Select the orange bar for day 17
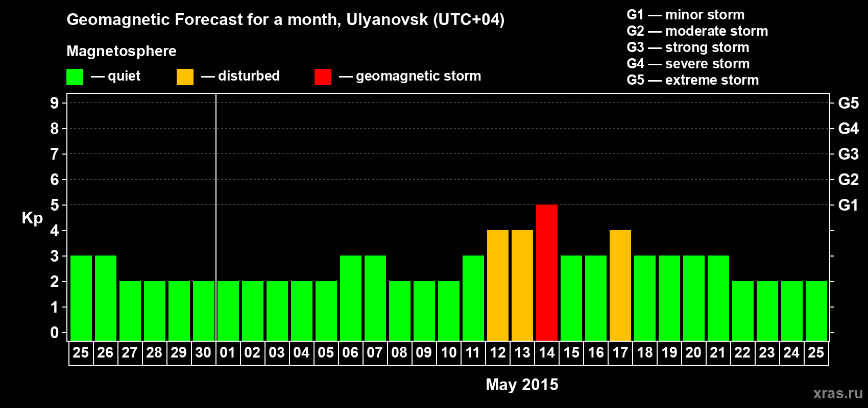The height and width of the screenshot is (408, 868). pos(620,286)
